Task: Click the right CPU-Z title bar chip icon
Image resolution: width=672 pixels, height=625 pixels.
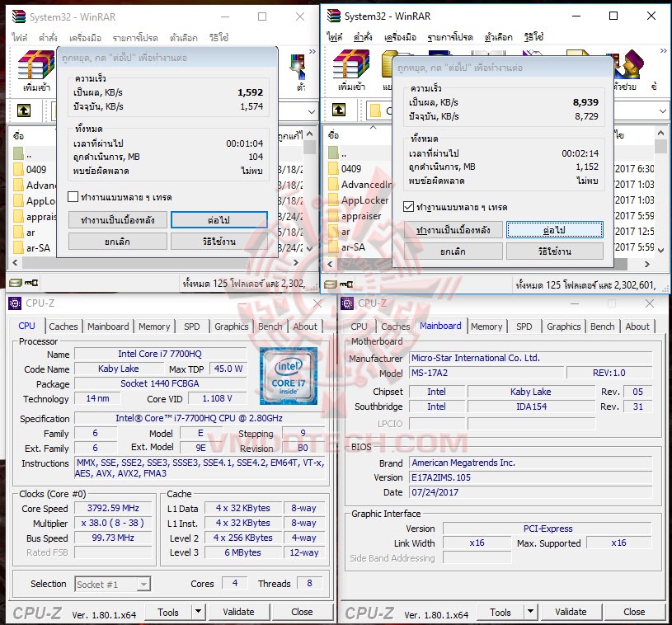Action: click(x=346, y=303)
